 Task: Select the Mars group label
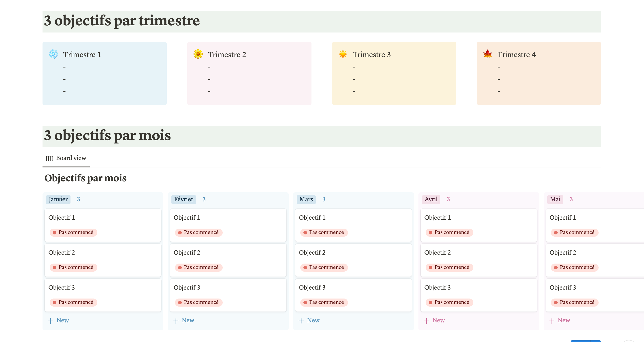pos(306,199)
